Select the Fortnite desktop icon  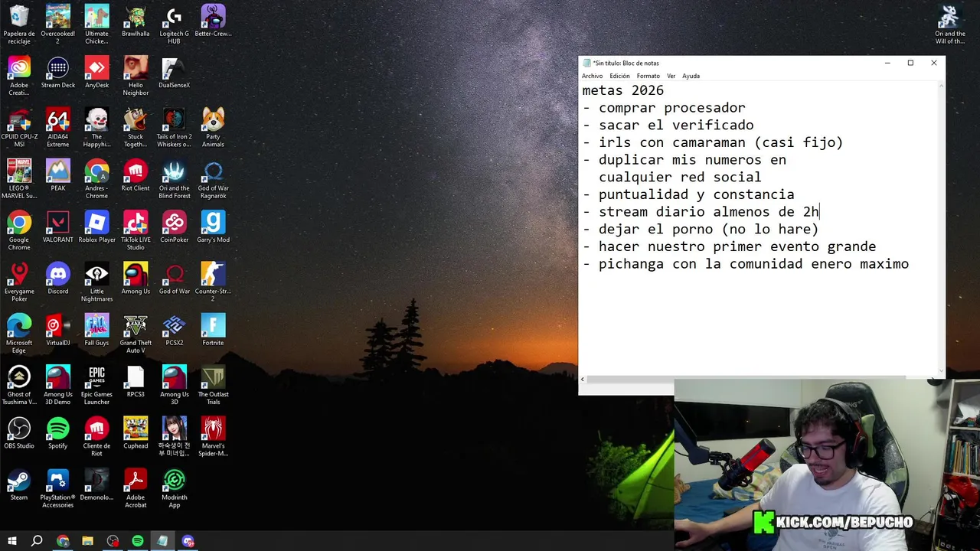point(213,330)
